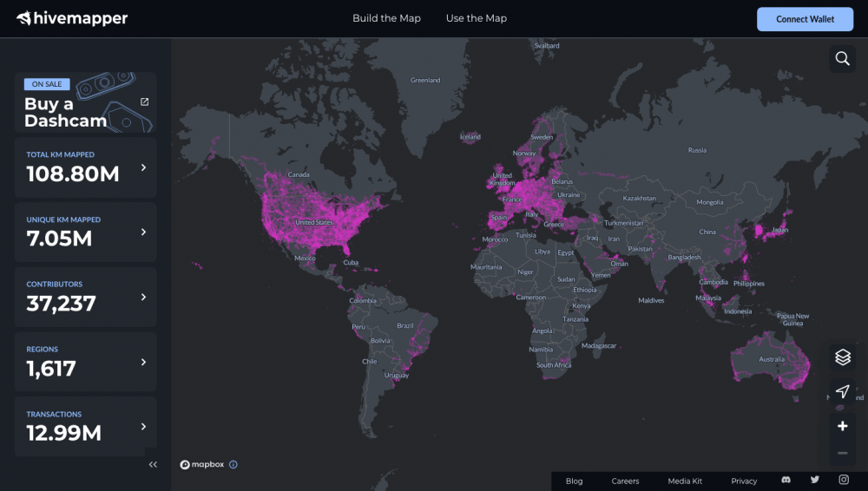
Task: Click the Australia map label
Action: click(772, 359)
